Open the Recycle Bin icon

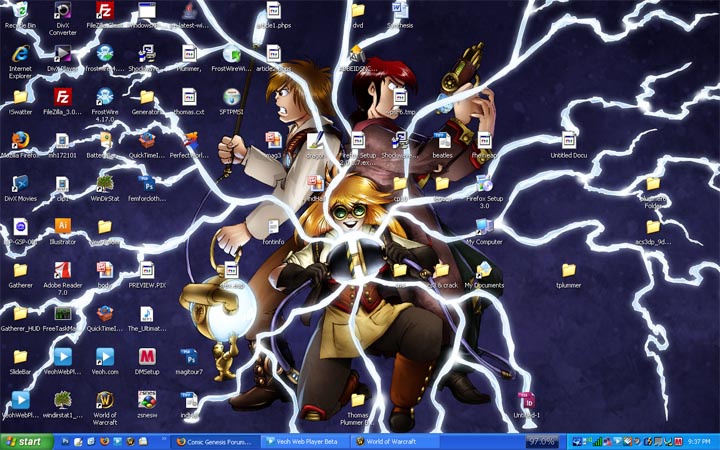click(x=20, y=11)
